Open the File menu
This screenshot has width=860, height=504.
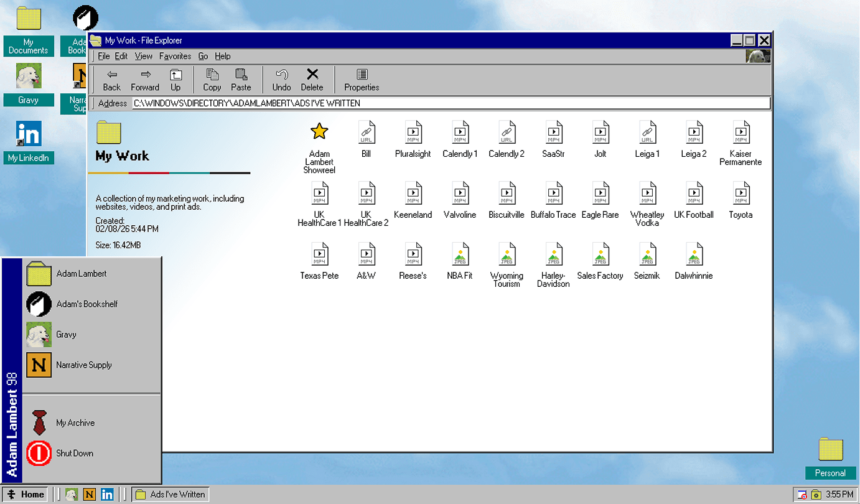pos(104,56)
